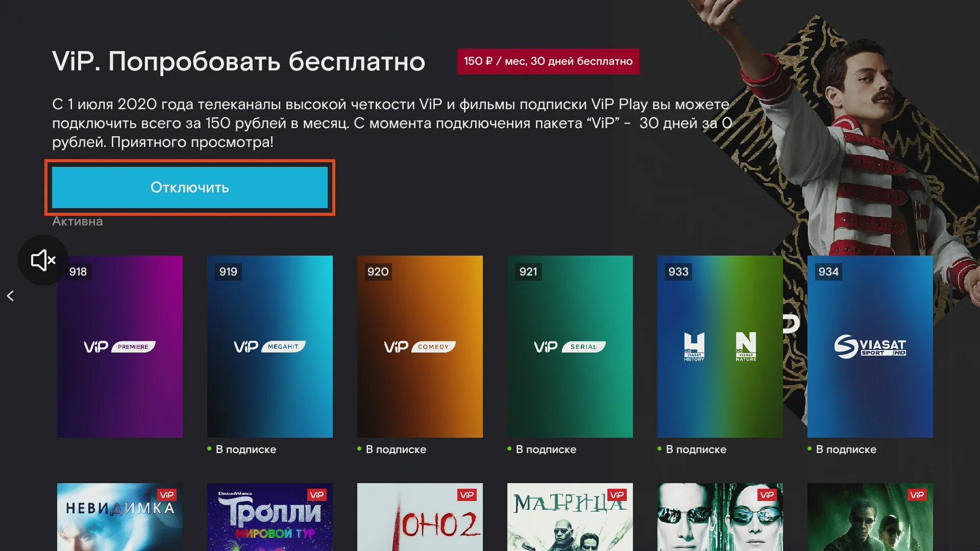Open the Невидимка movie poster
The width and height of the screenshot is (980, 551).
pyautogui.click(x=120, y=517)
